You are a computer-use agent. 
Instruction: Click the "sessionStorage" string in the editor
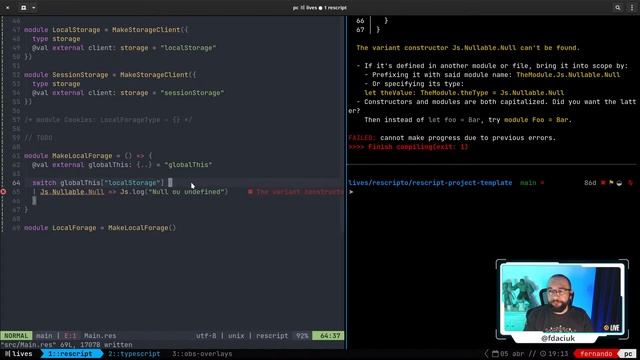coord(192,93)
